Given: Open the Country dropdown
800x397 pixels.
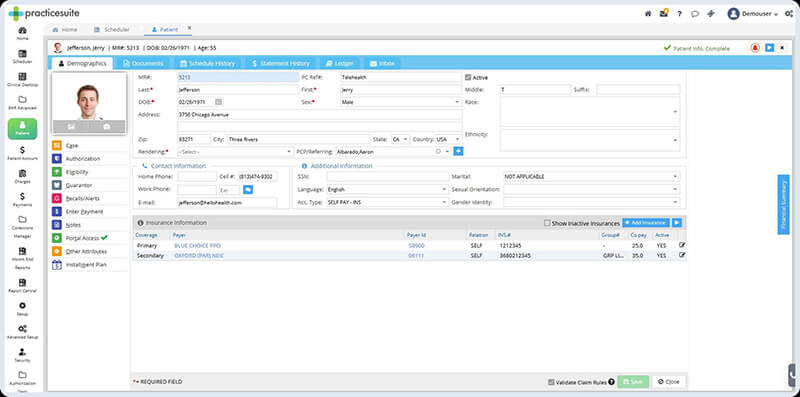Looking at the screenshot, I should point(449,139).
